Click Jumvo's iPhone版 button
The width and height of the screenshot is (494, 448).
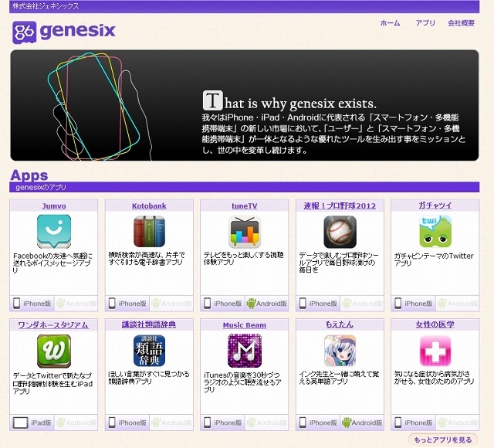pyautogui.click(x=32, y=304)
